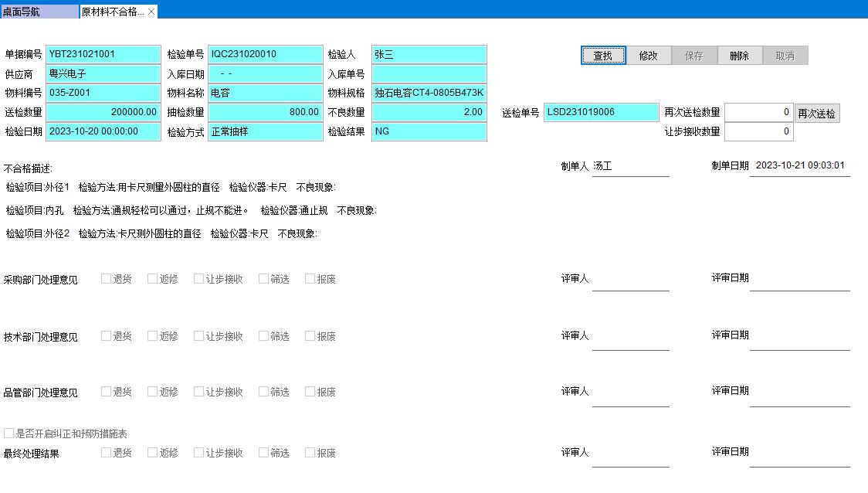Click the 再次送检 button

click(816, 114)
